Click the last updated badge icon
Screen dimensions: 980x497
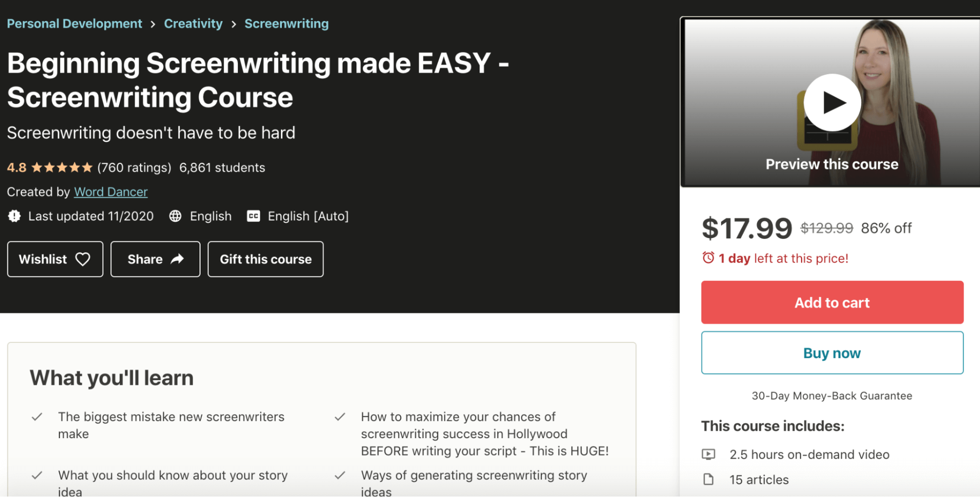[x=15, y=216]
